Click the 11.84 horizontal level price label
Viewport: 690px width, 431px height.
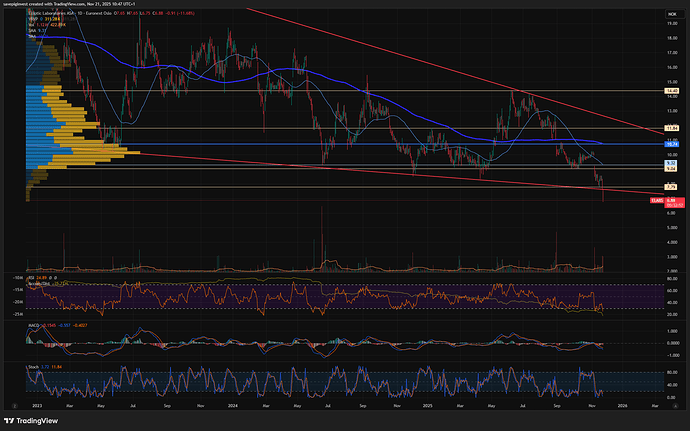pos(670,128)
